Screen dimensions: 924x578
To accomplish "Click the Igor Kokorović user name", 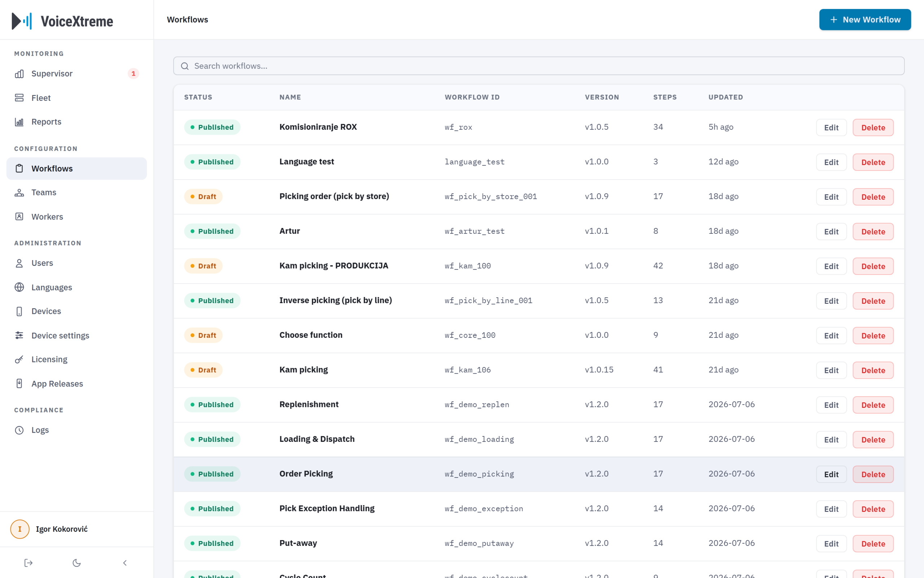I will point(61,529).
